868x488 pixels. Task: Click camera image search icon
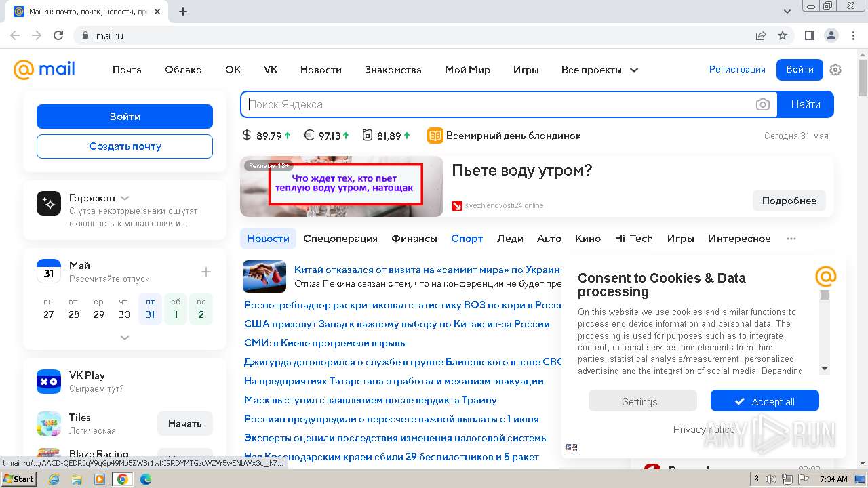tap(763, 104)
